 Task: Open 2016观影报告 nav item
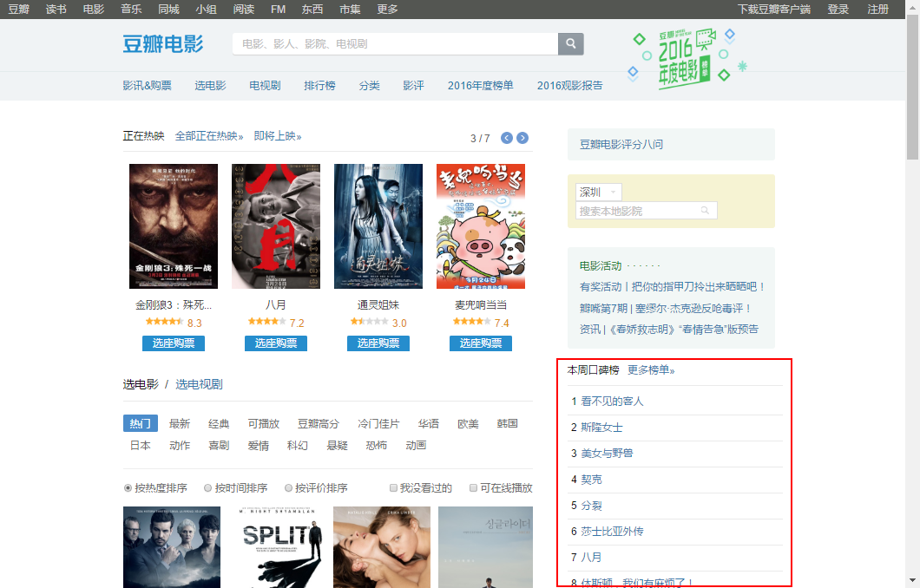[x=569, y=86]
